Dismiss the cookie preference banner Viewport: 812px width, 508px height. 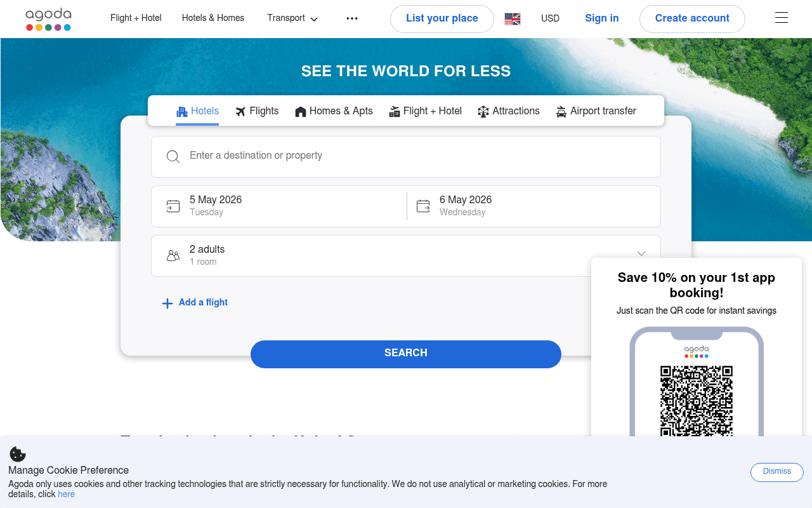776,472
